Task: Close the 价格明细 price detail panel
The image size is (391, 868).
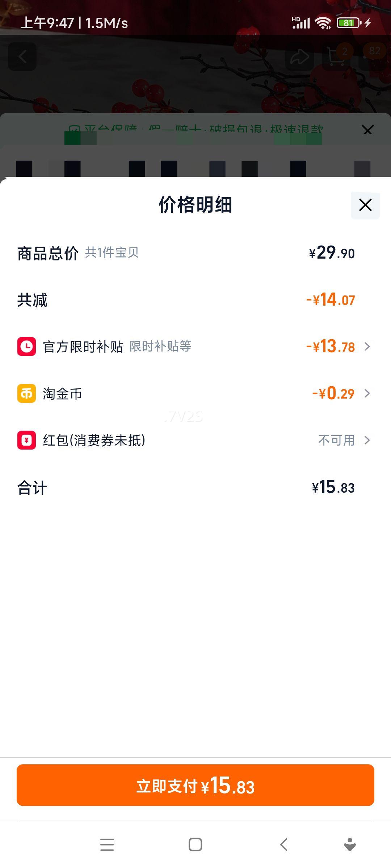Action: click(365, 205)
